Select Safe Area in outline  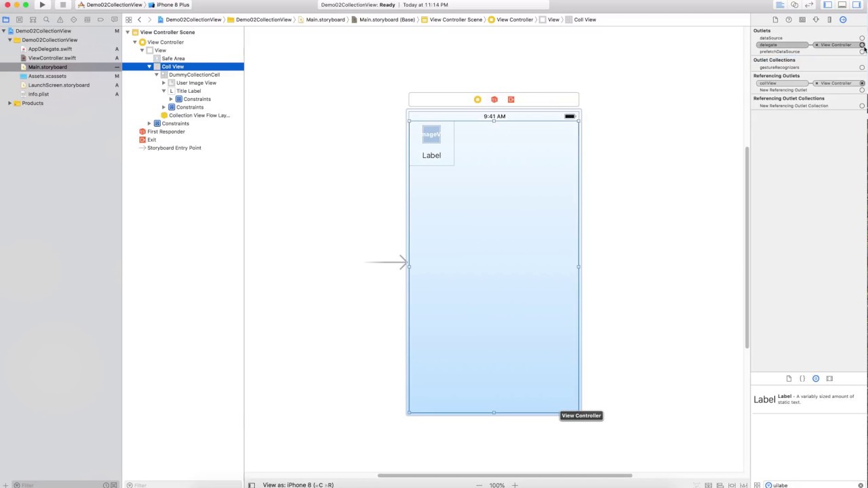(173, 58)
